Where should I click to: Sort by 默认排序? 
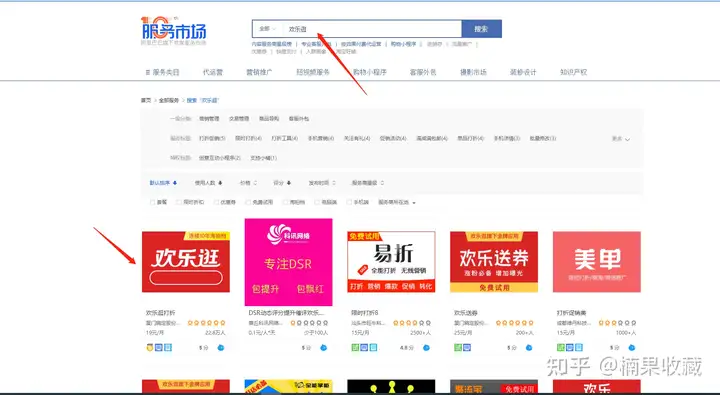tap(163, 183)
